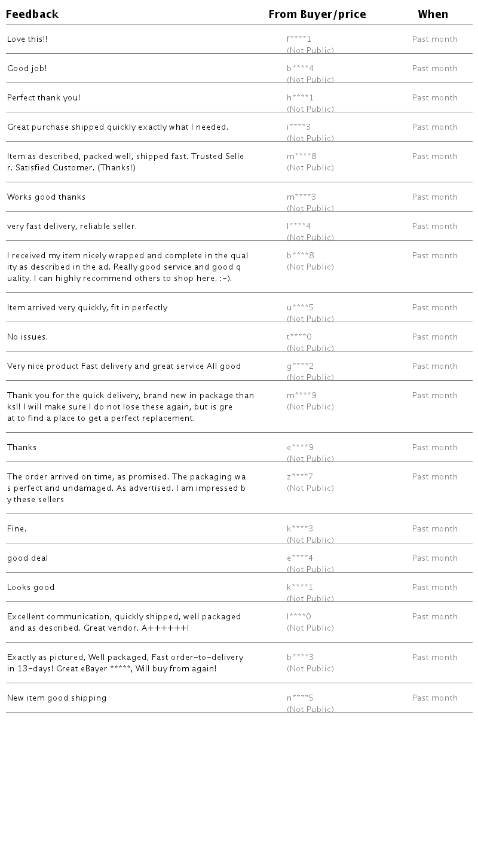Click "Past month" beside Love this!! feedback

(434, 39)
